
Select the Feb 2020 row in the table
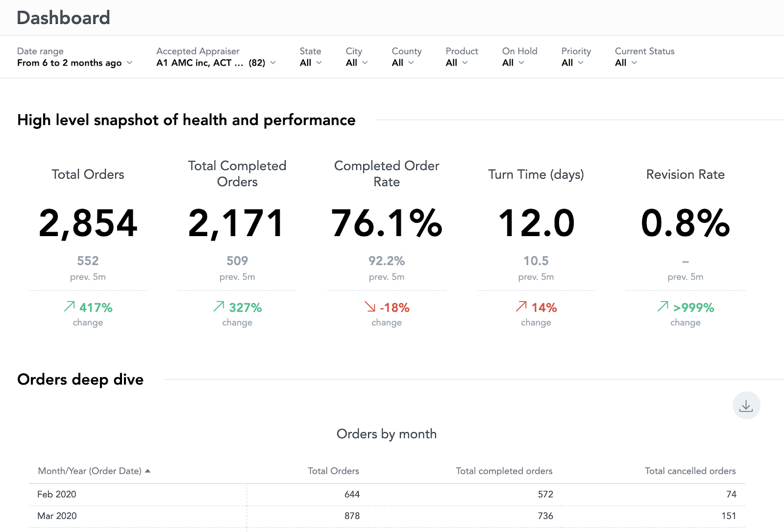click(56, 494)
